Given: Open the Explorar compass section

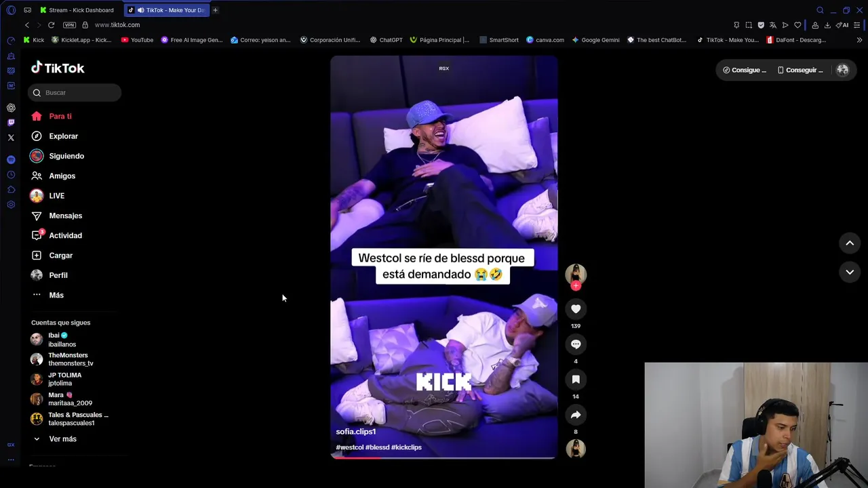Looking at the screenshot, I should (54, 136).
